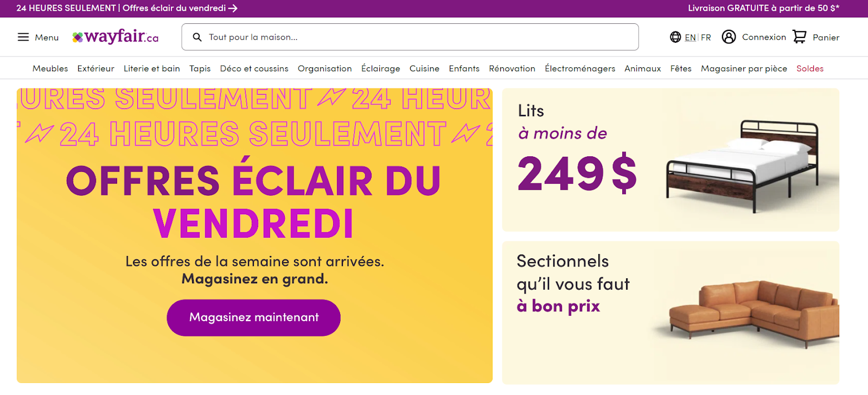This screenshot has width=868, height=395.
Task: Open the Éclairage category menu
Action: point(381,68)
